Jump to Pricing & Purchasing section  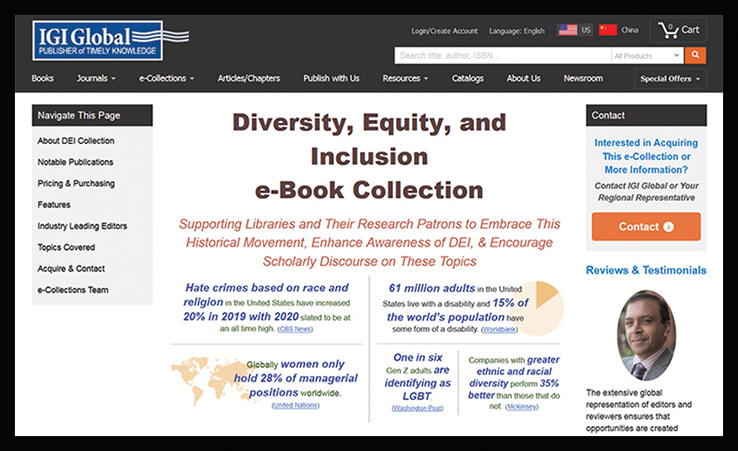point(76,184)
